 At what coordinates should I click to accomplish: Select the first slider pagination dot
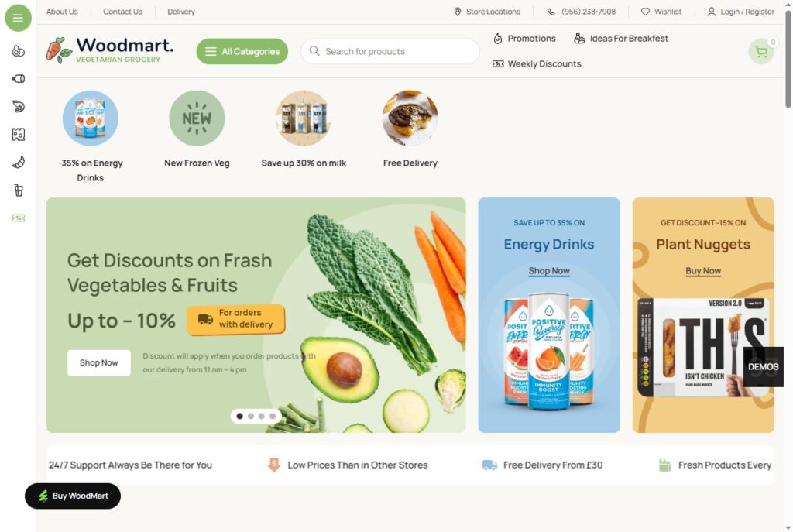240,416
